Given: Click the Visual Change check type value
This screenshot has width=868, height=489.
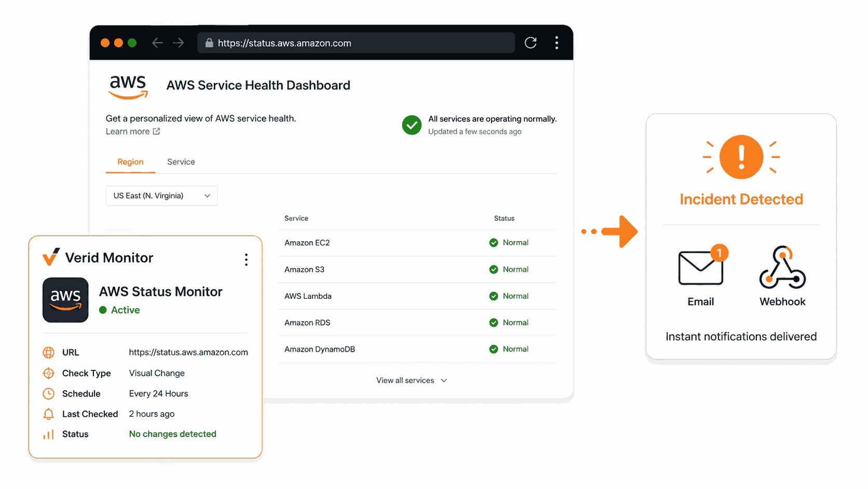Looking at the screenshot, I should click(x=157, y=373).
